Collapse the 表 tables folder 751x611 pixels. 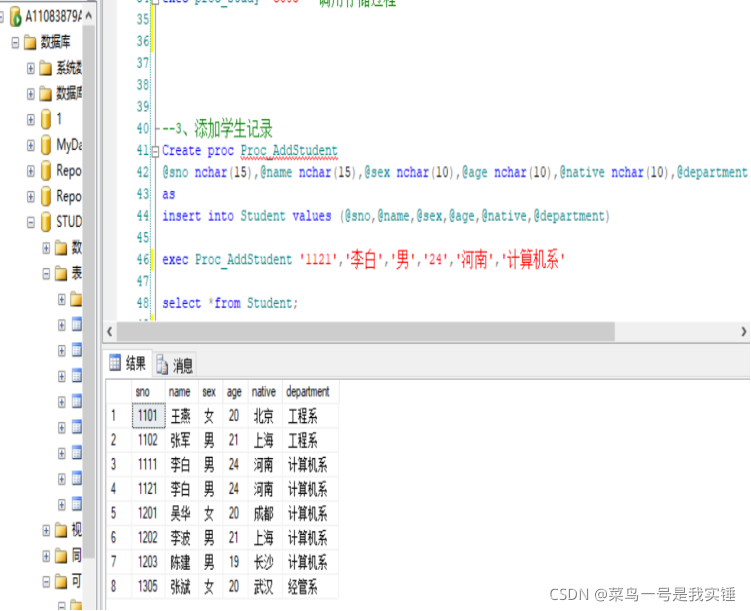point(46,274)
